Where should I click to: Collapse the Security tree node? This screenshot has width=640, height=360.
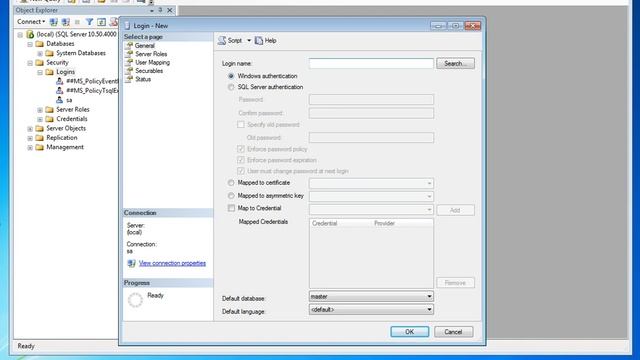30,63
